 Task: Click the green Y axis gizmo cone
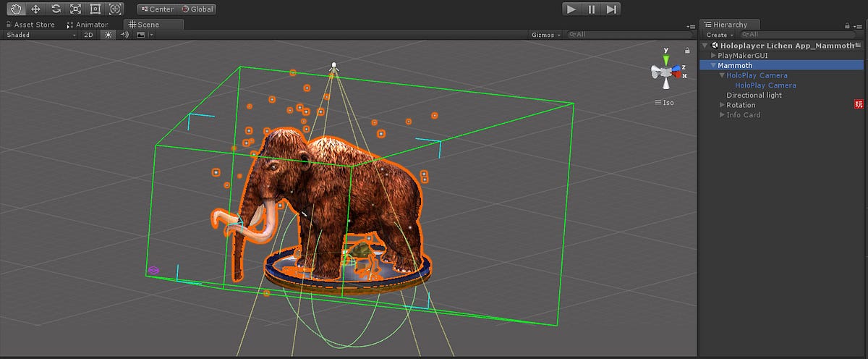click(666, 60)
